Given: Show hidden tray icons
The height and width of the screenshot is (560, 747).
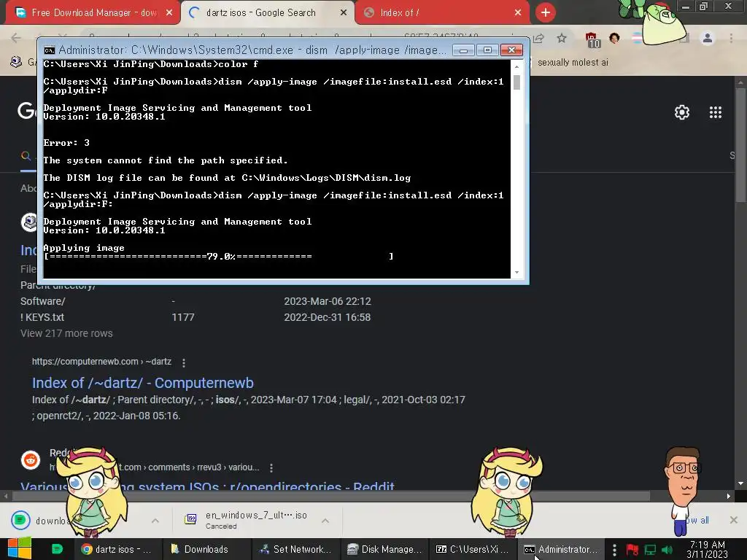Looking at the screenshot, I should [614, 550].
